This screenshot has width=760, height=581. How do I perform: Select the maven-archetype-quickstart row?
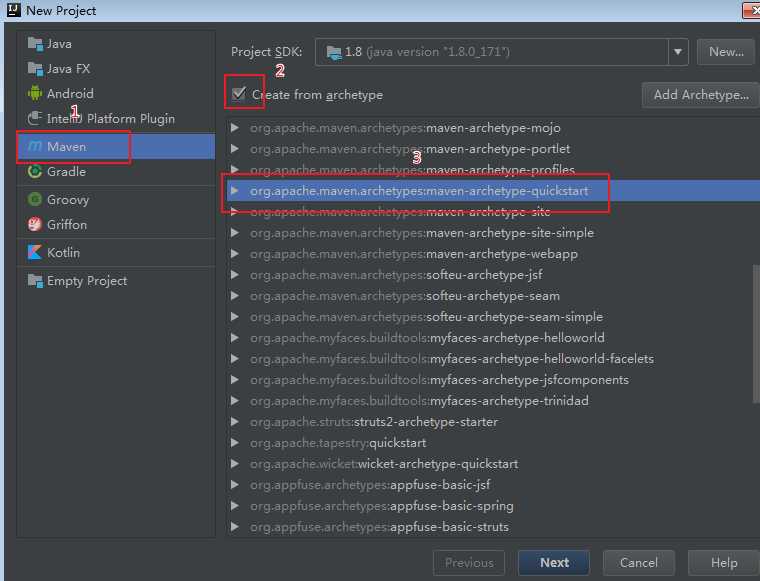click(493, 190)
